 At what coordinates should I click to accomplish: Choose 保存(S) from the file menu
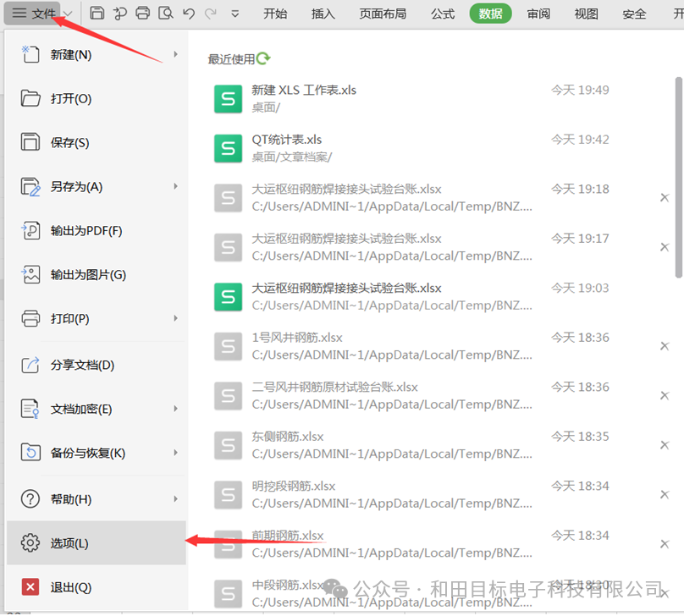click(x=96, y=143)
